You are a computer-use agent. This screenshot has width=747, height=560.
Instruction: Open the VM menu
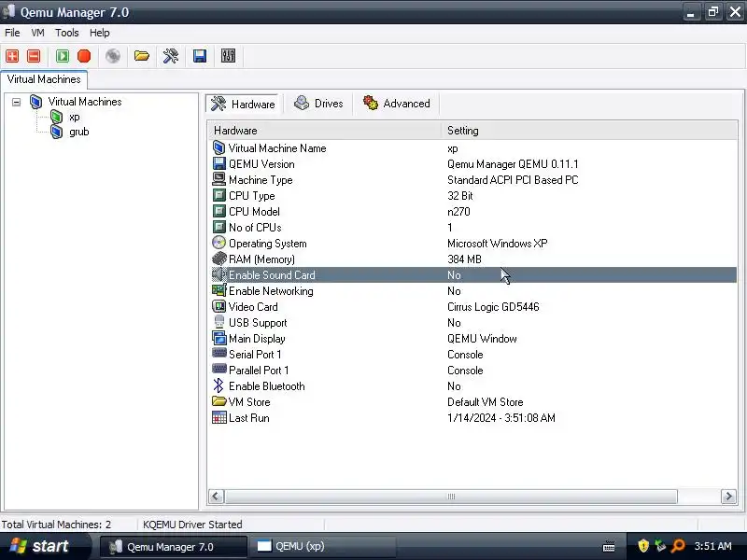point(37,33)
